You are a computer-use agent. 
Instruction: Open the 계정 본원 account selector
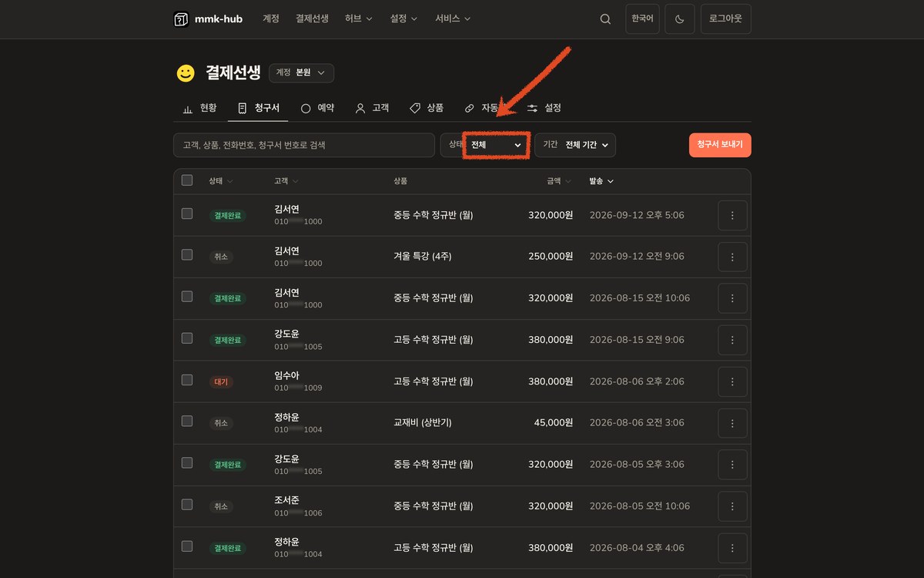[301, 73]
